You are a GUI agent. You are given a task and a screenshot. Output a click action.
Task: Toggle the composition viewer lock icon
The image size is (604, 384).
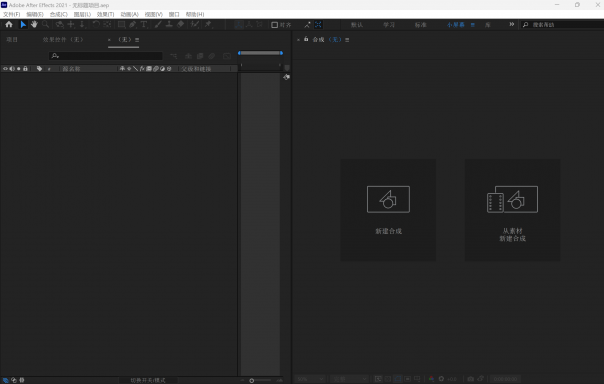coord(306,39)
